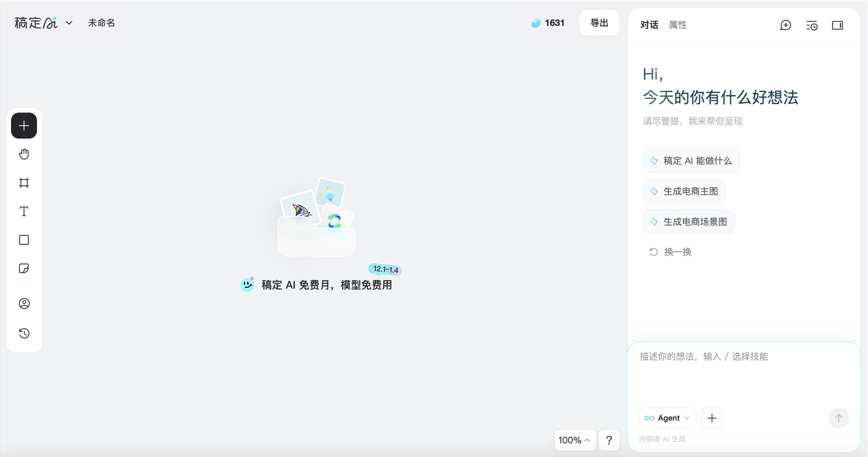Open the Agent mode dropdown

[x=667, y=418]
